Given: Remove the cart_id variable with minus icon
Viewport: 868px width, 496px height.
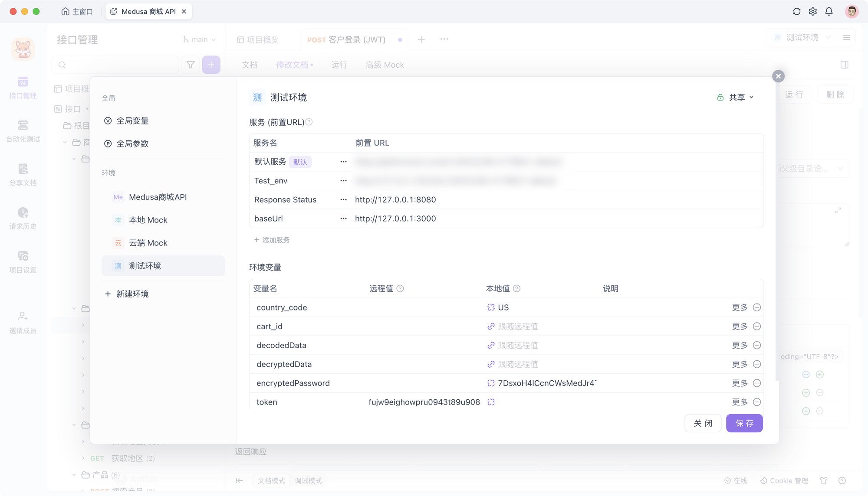Looking at the screenshot, I should [756, 326].
